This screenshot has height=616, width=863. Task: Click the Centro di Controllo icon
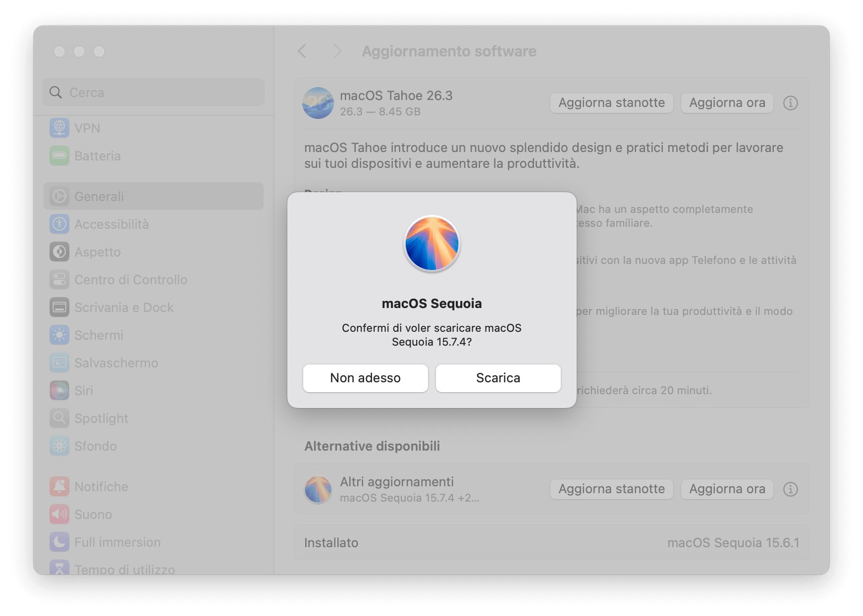[59, 279]
